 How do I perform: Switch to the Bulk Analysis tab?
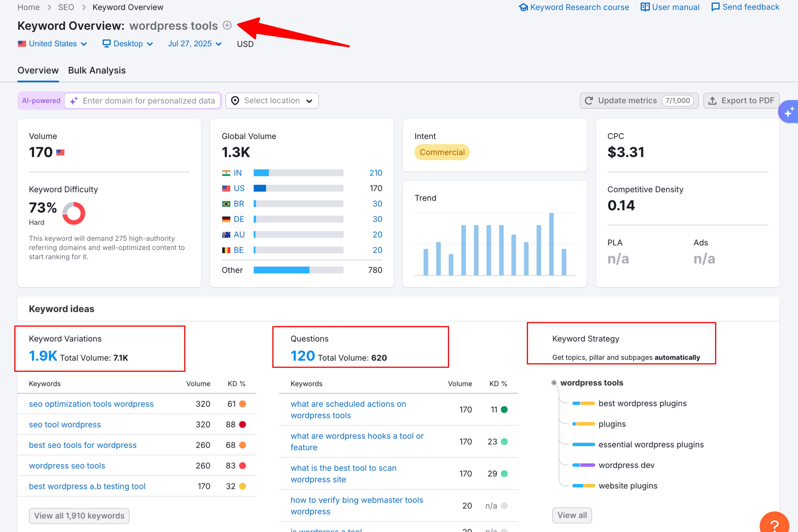point(97,70)
